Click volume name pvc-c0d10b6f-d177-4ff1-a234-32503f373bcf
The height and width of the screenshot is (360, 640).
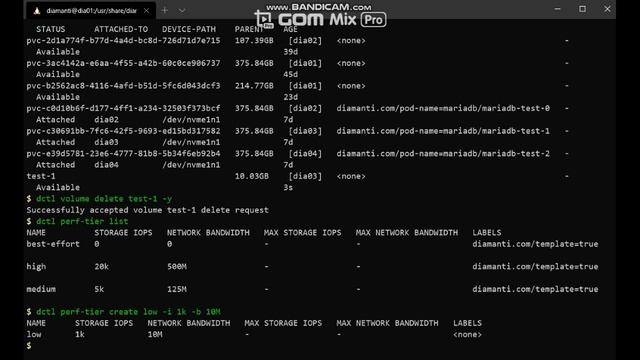[x=123, y=108]
